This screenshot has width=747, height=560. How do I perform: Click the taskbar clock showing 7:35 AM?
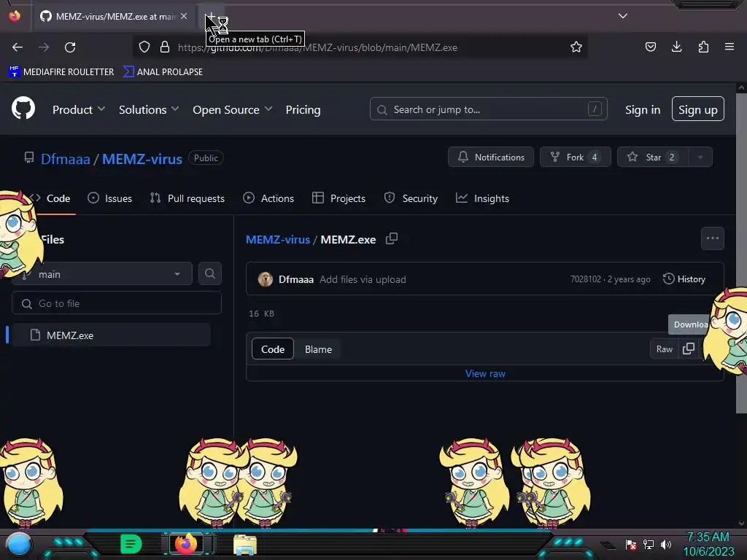(708, 544)
